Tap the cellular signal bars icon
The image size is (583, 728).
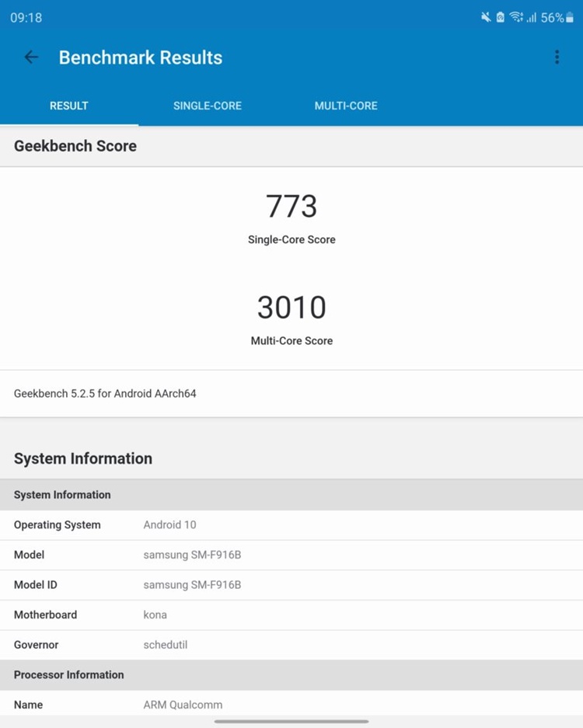click(532, 18)
